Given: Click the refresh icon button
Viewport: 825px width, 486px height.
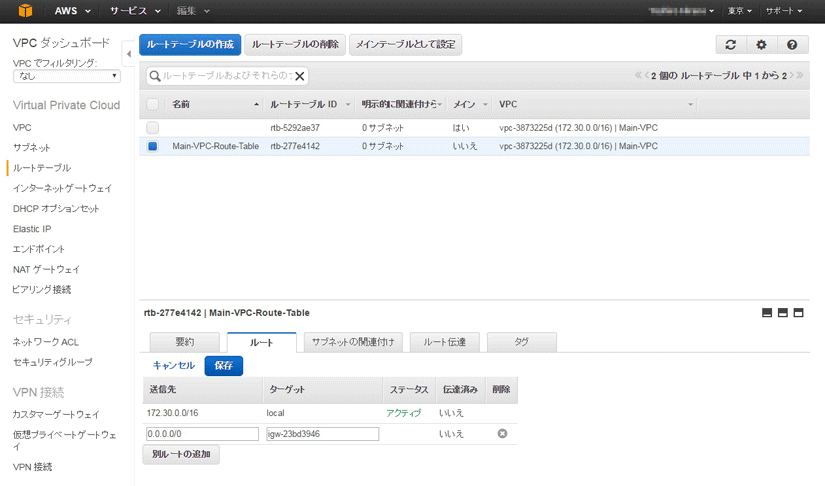Looking at the screenshot, I should point(731,45).
